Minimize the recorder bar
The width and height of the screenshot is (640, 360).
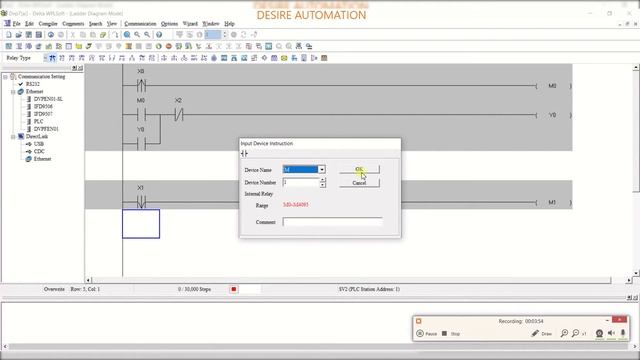pyautogui.click(x=607, y=320)
